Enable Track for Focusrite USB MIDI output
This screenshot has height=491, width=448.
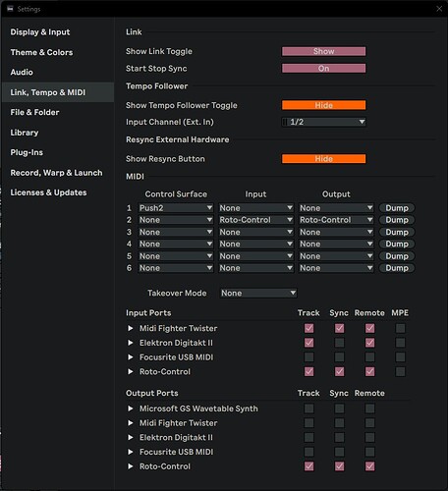point(308,452)
